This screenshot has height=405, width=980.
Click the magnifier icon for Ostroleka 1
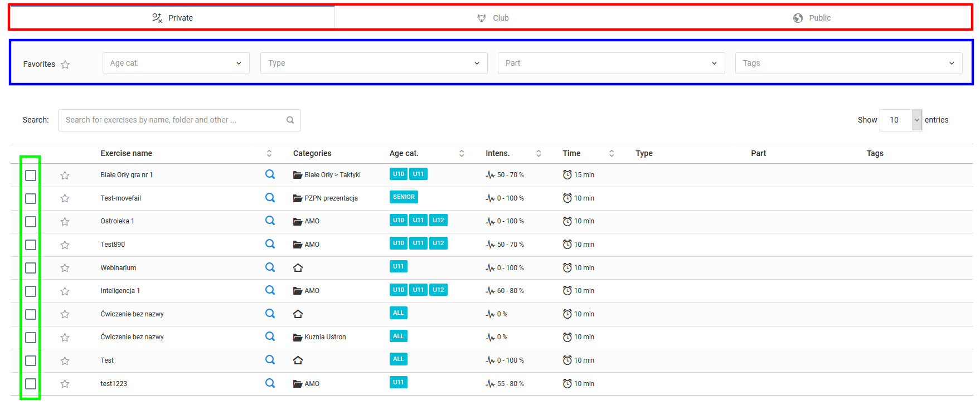(270, 221)
